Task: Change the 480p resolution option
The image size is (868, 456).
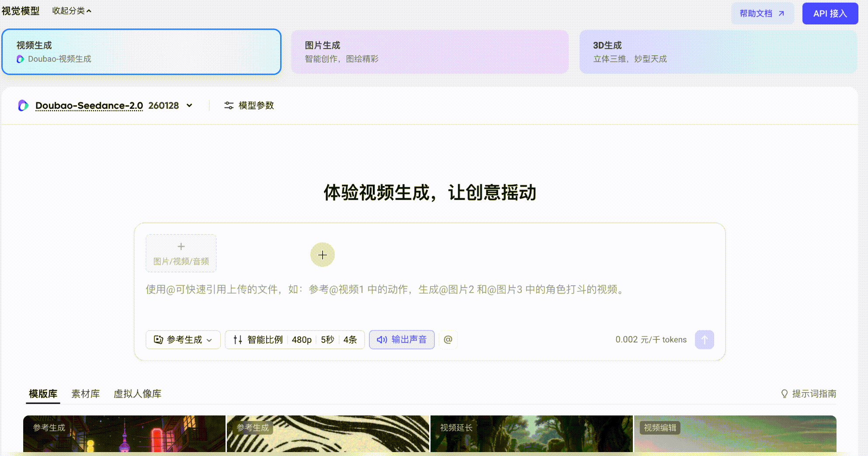Action: pyautogui.click(x=302, y=339)
